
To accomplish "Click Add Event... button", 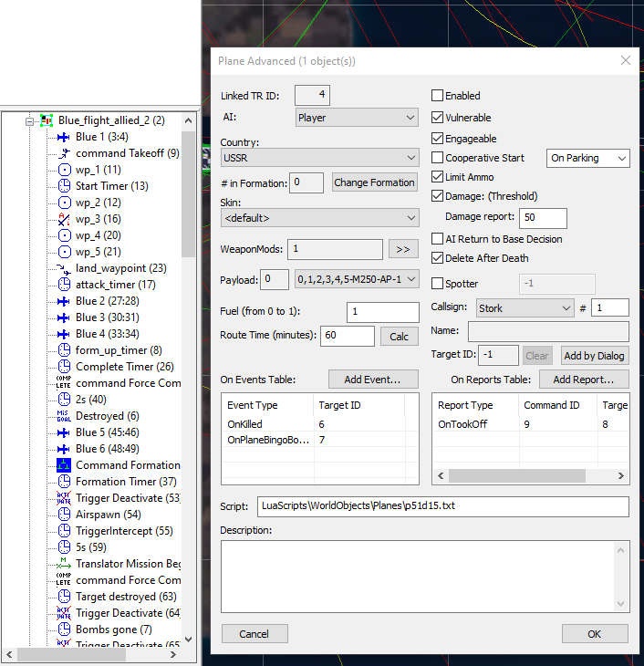I will coord(373,380).
